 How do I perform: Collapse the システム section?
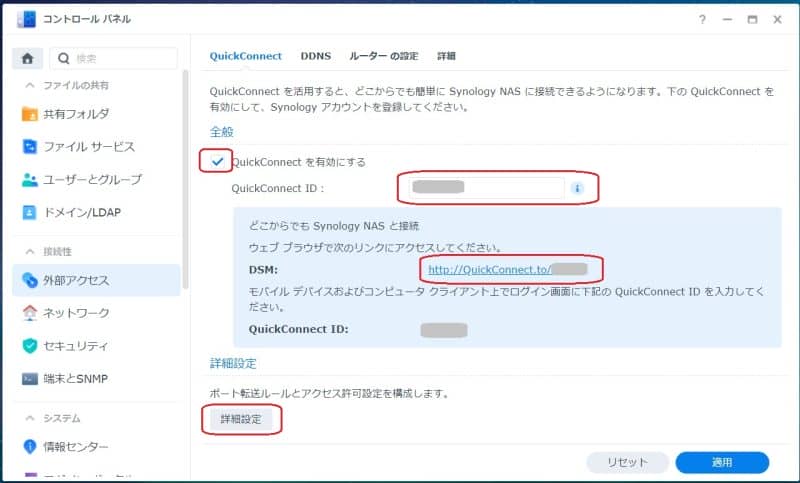tap(30, 418)
